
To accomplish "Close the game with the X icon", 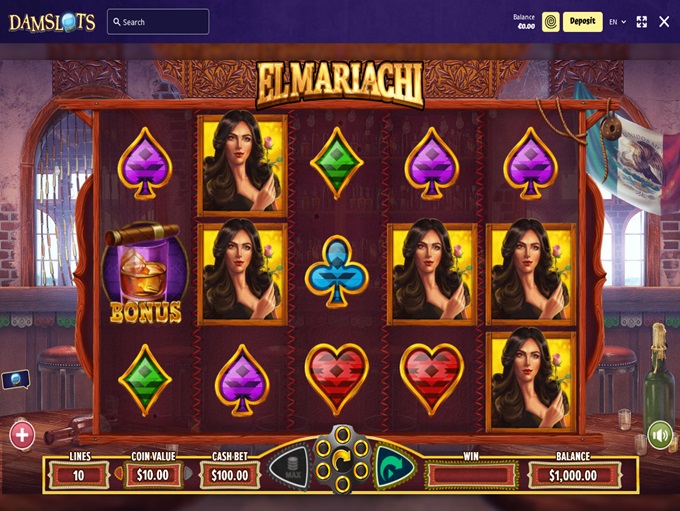I will tap(664, 22).
